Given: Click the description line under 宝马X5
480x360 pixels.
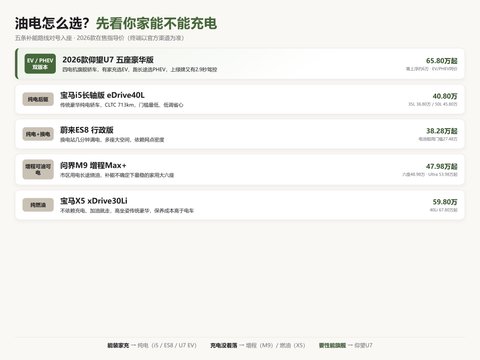Looking at the screenshot, I should 127,210.
